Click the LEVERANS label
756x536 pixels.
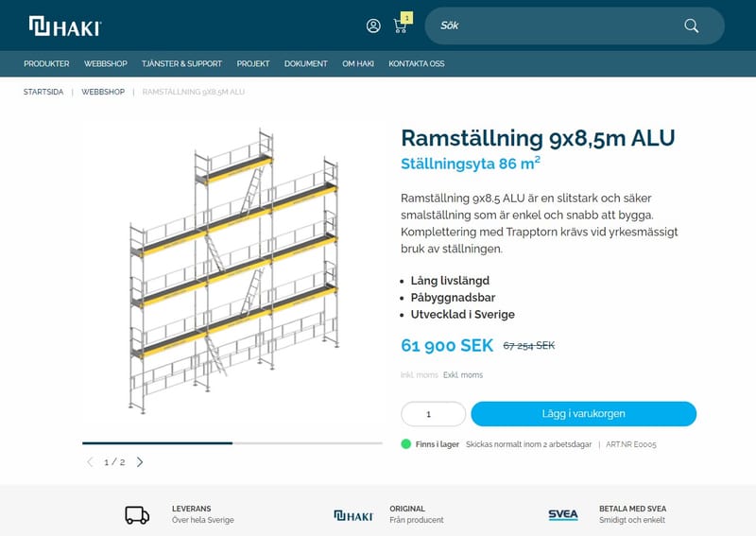192,509
